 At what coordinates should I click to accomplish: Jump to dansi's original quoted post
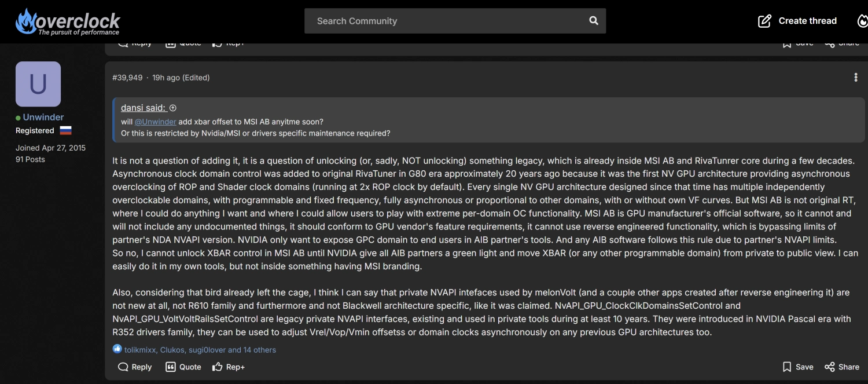[x=149, y=108]
